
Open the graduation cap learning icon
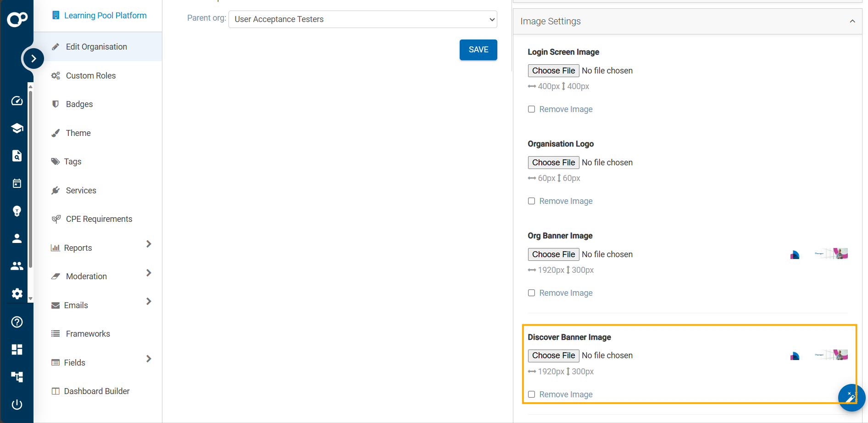click(17, 128)
